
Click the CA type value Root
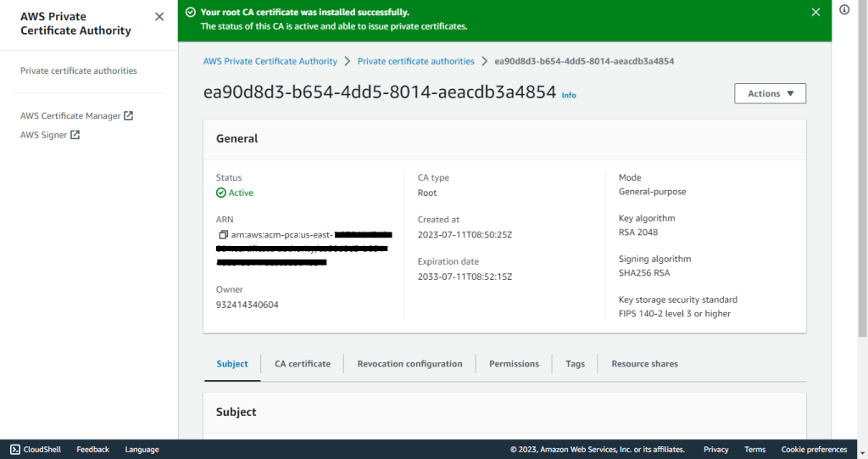coord(427,193)
